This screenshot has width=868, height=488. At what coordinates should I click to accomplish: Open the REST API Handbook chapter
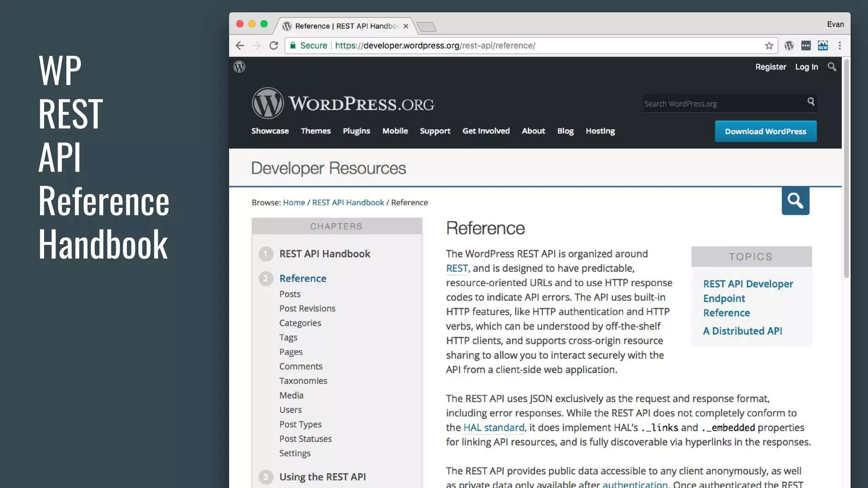pyautogui.click(x=325, y=254)
